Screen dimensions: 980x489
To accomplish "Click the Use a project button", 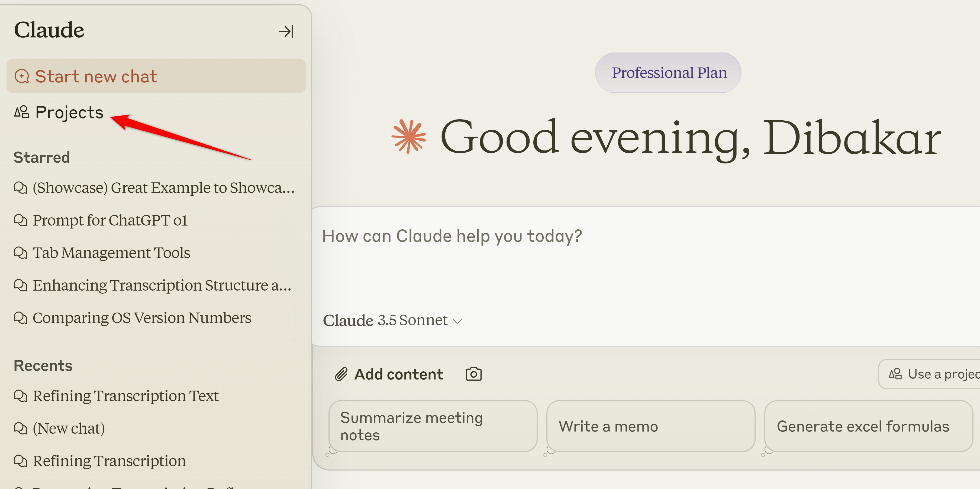I will click(x=940, y=374).
